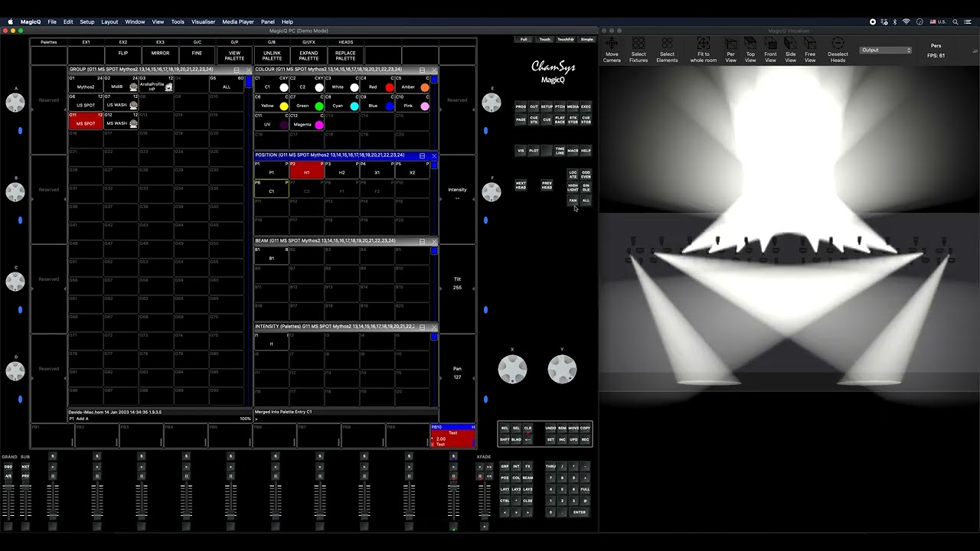Screen dimensions: 980x551
Task: Maximize the GROUP window using its title icon
Action: click(x=236, y=70)
